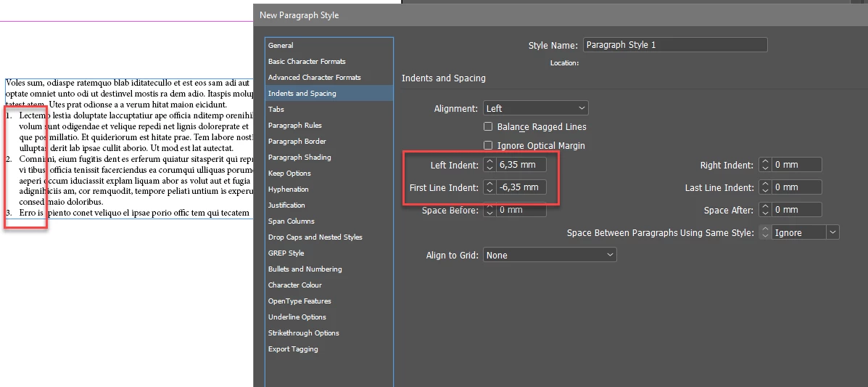This screenshot has height=387, width=868.
Task: Click list item 'Erro is apiento conet'
Action: tap(128, 213)
